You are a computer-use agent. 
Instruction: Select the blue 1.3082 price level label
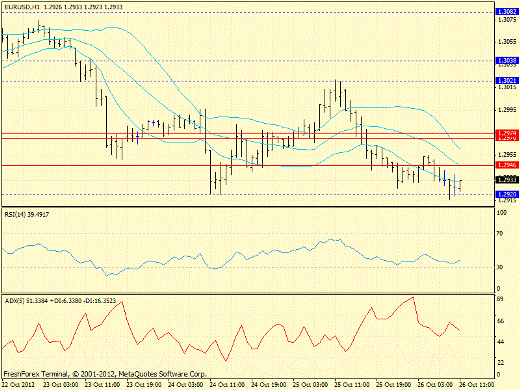(507, 12)
